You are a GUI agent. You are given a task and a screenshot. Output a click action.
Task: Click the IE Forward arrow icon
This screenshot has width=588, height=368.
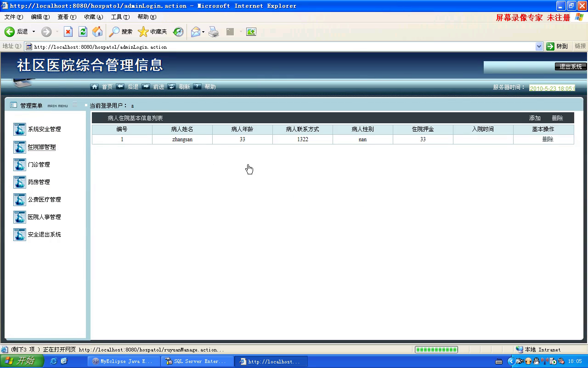(46, 32)
